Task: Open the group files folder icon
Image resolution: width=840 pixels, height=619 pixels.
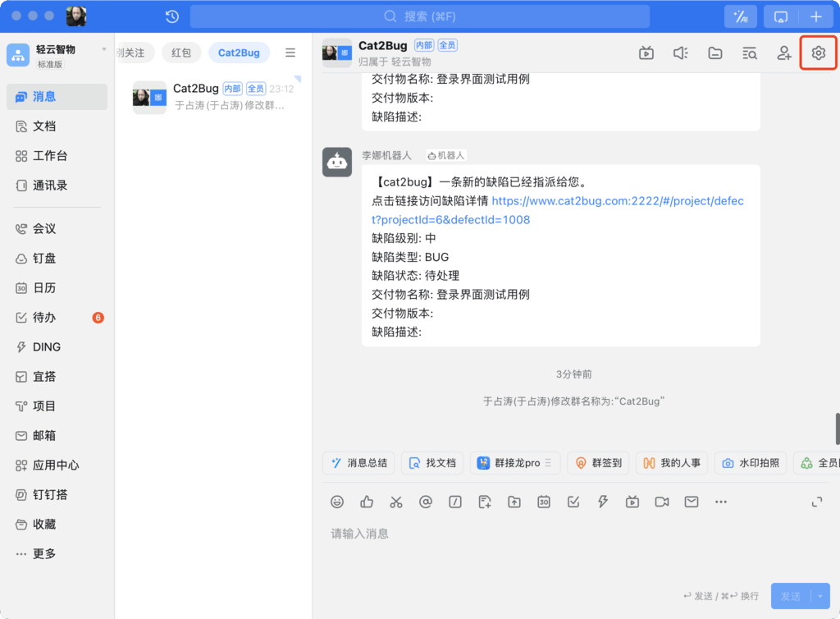Action: [714, 53]
